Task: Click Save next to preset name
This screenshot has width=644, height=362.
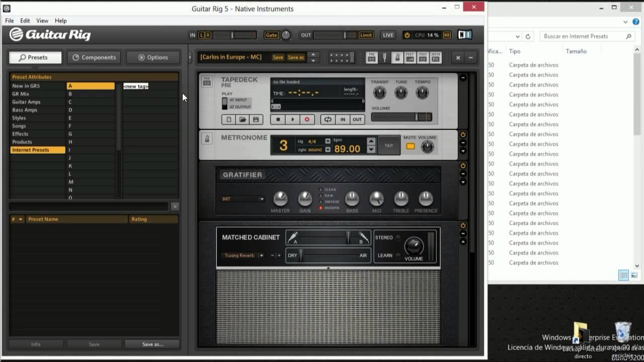Action: click(x=278, y=57)
